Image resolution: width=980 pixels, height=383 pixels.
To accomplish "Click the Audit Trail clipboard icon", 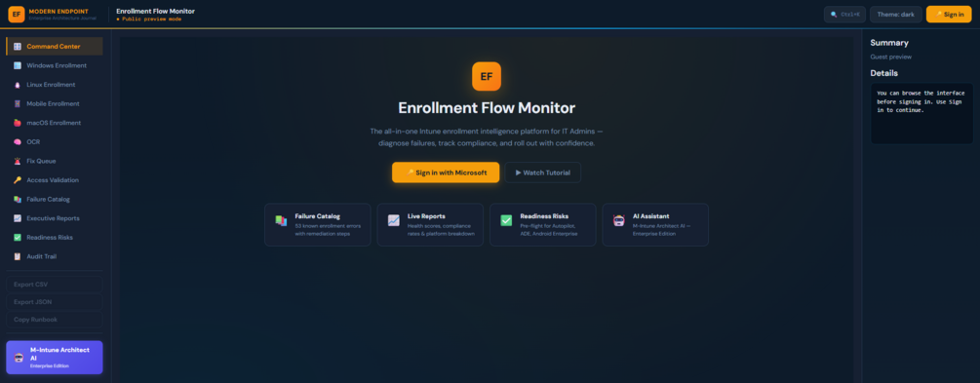I will (18, 256).
